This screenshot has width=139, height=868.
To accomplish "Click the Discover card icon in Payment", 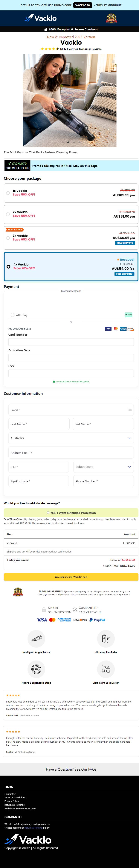I will coord(131,329).
